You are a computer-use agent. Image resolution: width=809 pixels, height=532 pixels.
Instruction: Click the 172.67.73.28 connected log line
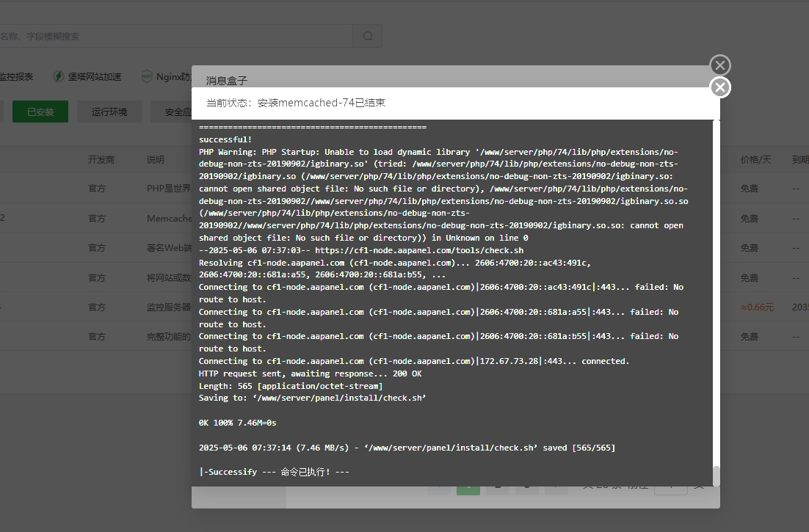pos(414,361)
